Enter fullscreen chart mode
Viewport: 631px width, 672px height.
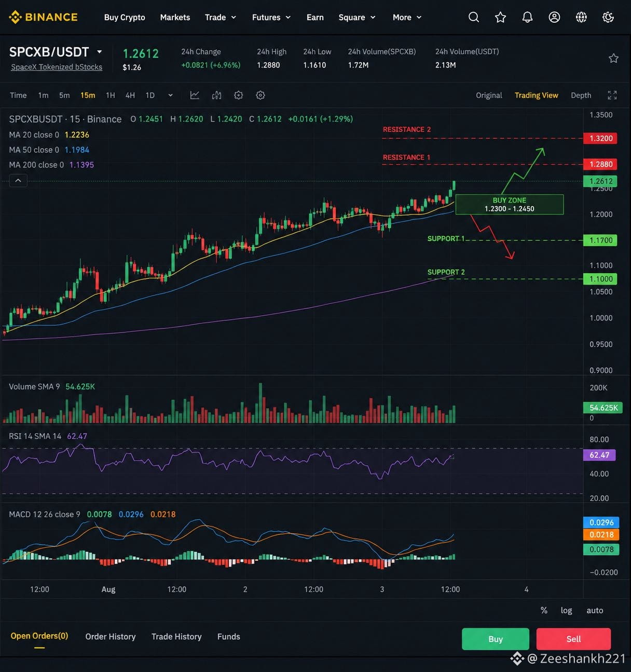click(612, 95)
